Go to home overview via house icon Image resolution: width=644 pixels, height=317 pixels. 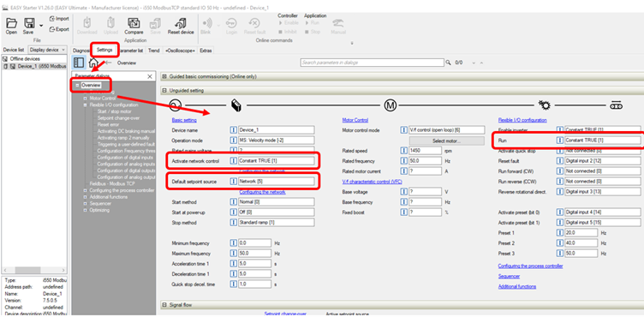pos(93,63)
